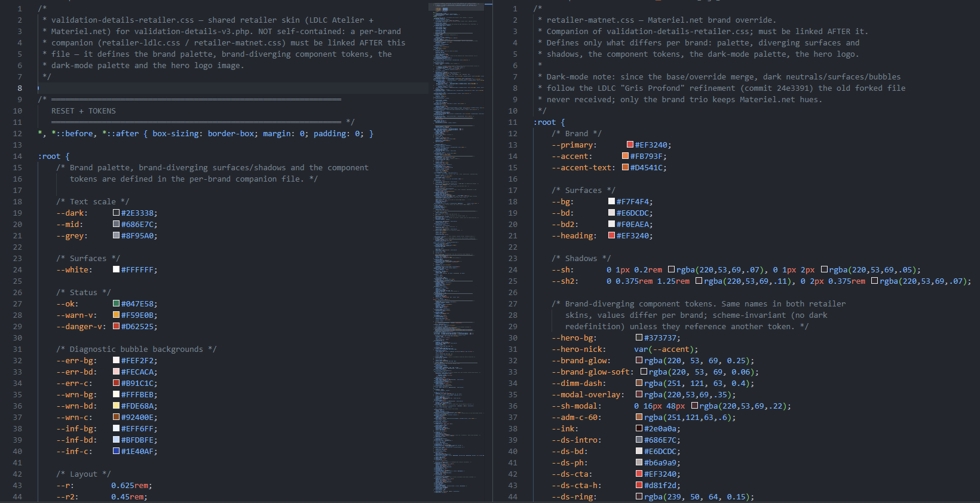Open the --ok #047E58 green swatch
This screenshot has width=980, height=503.
(x=116, y=303)
